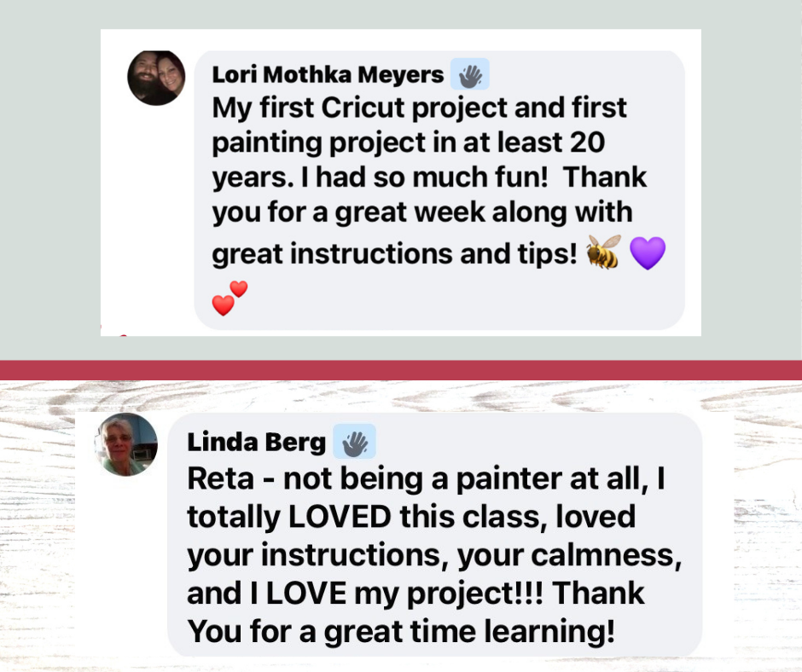Open Linda Berg's profile picture
The image size is (802, 672).
125,444
